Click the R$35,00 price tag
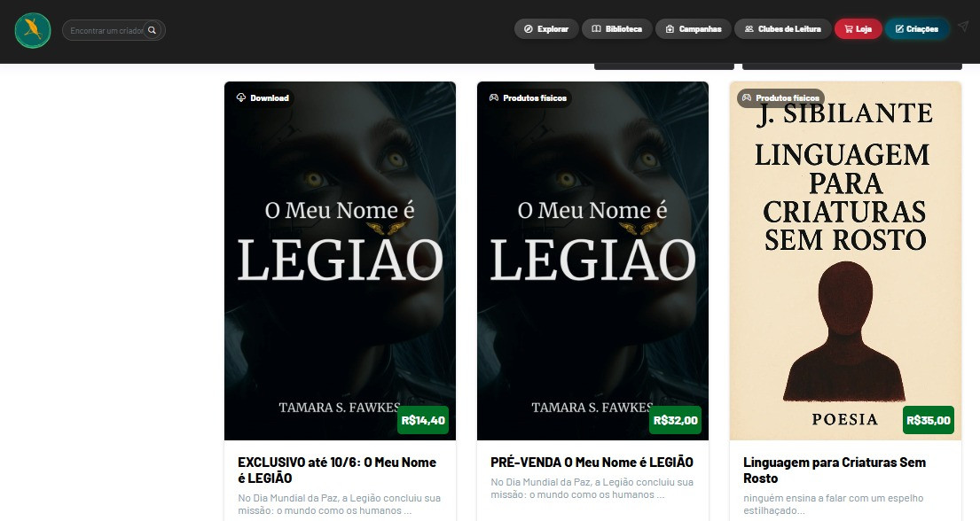The image size is (980, 521). click(x=929, y=420)
